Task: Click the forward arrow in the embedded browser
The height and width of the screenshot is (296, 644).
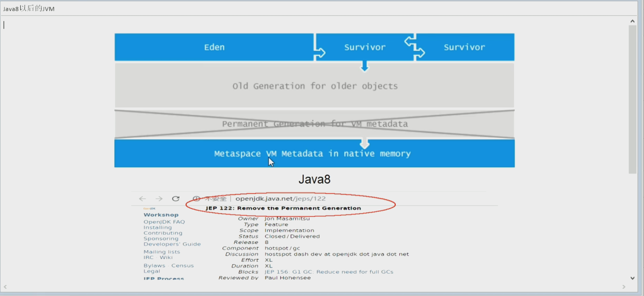Action: tap(159, 199)
